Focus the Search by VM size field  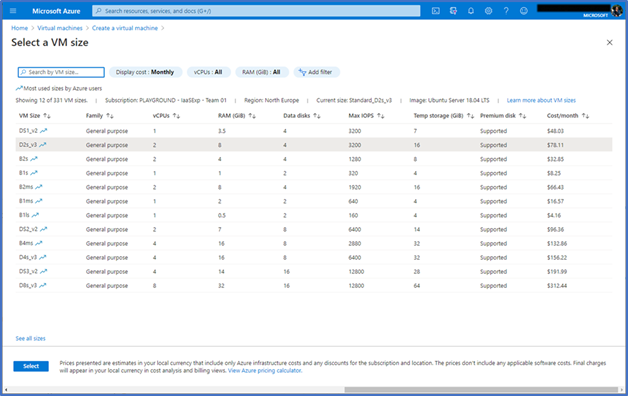61,72
